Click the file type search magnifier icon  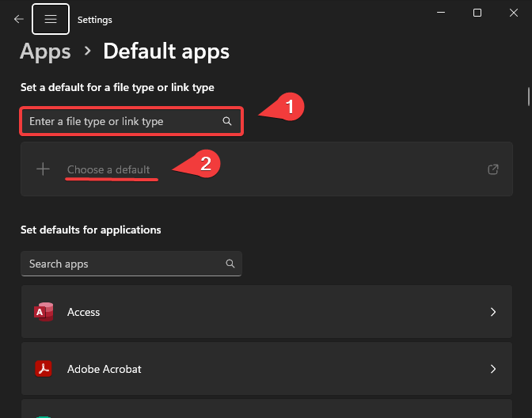pyautogui.click(x=227, y=121)
